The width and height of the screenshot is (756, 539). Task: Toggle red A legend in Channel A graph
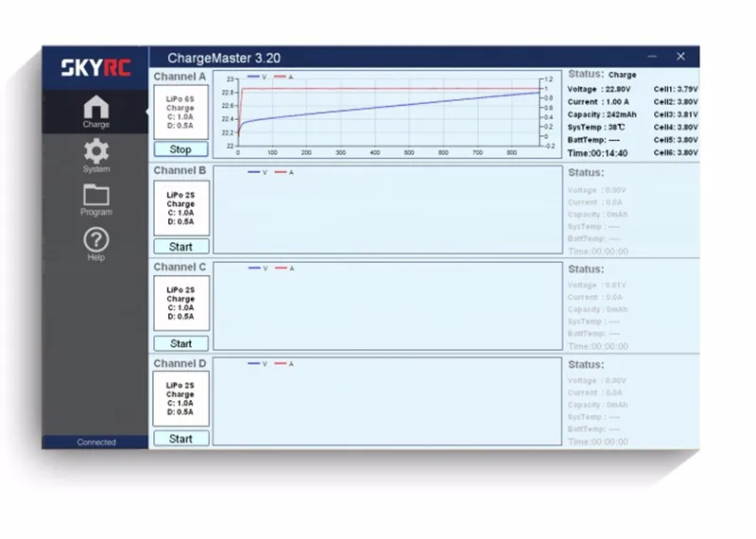[x=283, y=77]
